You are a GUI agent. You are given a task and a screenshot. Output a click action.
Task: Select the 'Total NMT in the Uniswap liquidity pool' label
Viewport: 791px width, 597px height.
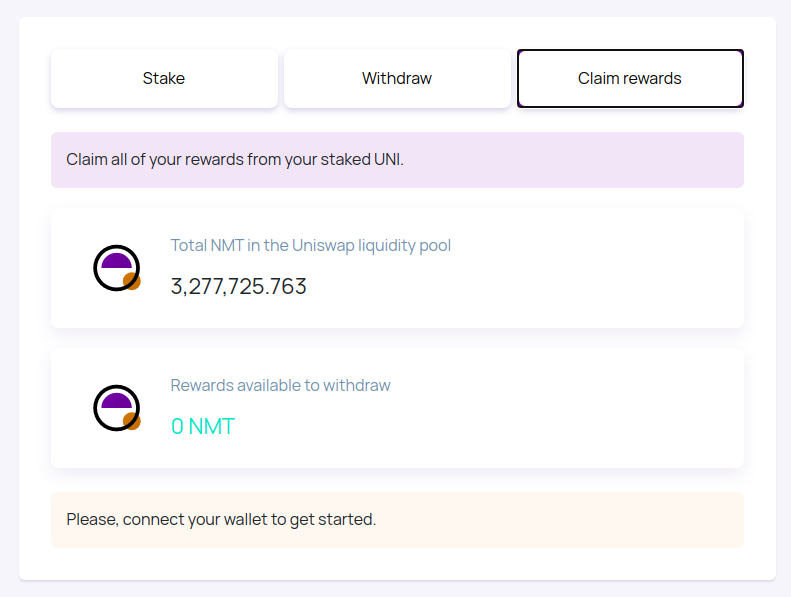310,245
